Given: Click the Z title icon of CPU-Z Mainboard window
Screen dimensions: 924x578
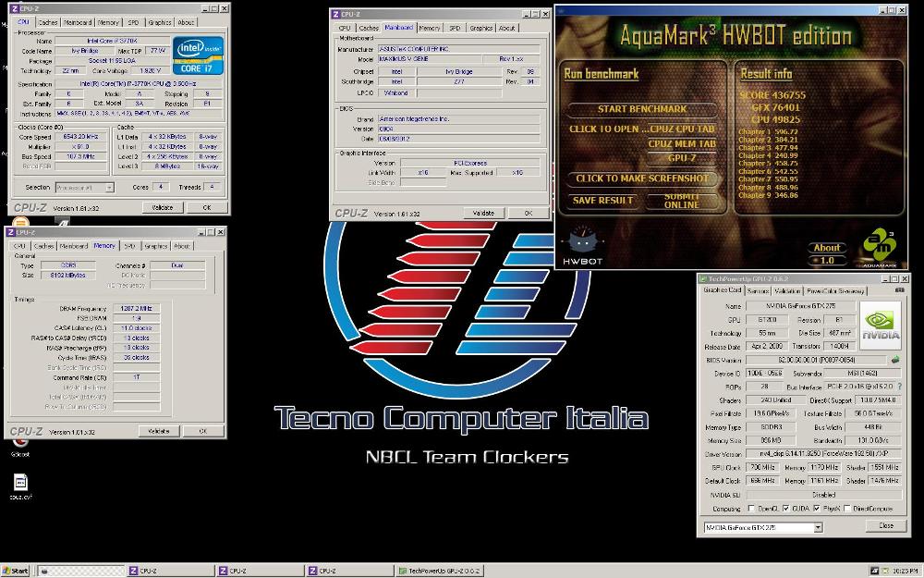Looking at the screenshot, I should [336, 14].
